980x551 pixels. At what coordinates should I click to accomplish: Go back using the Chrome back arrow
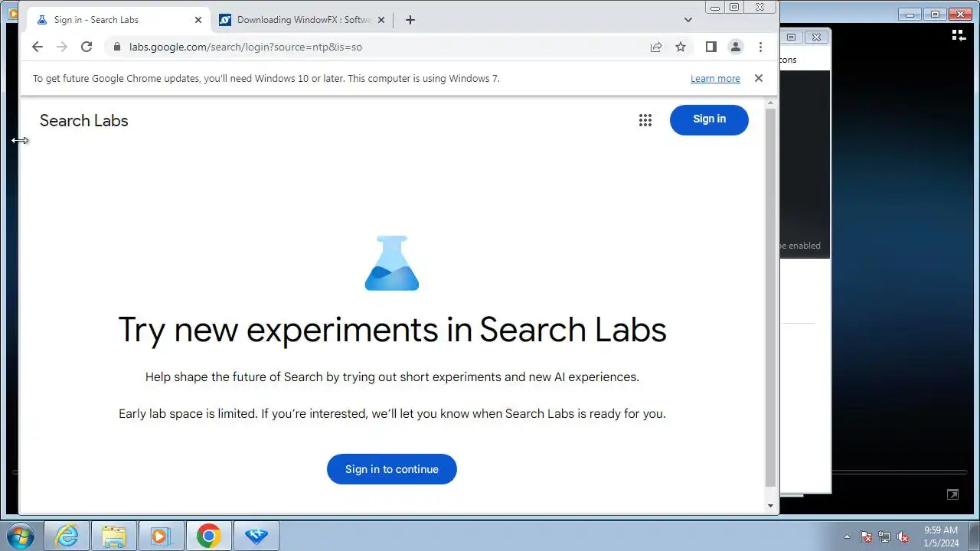[x=38, y=47]
